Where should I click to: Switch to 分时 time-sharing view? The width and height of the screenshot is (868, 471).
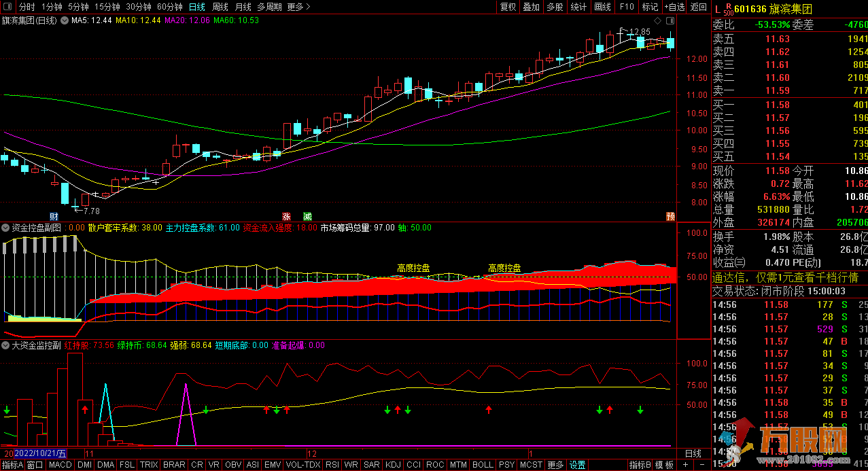click(27, 7)
